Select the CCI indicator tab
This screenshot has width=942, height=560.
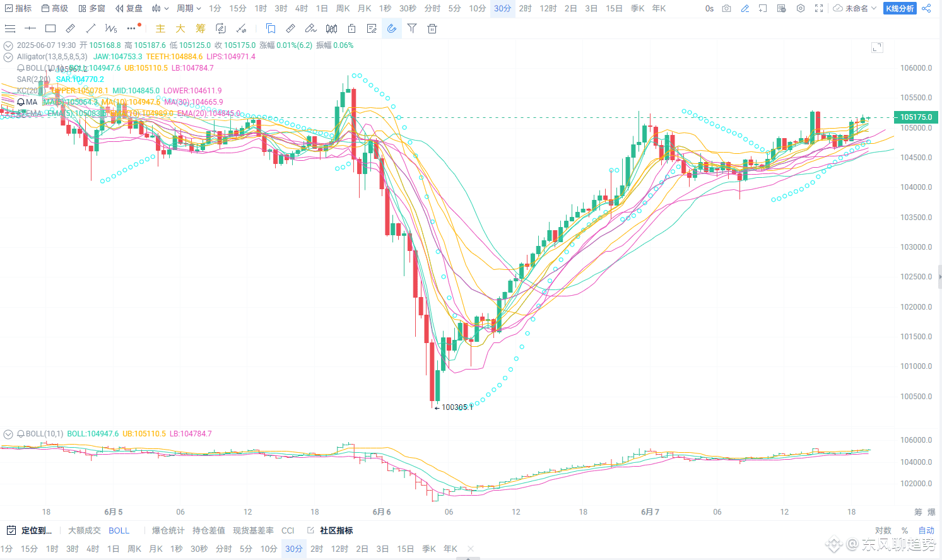point(288,530)
